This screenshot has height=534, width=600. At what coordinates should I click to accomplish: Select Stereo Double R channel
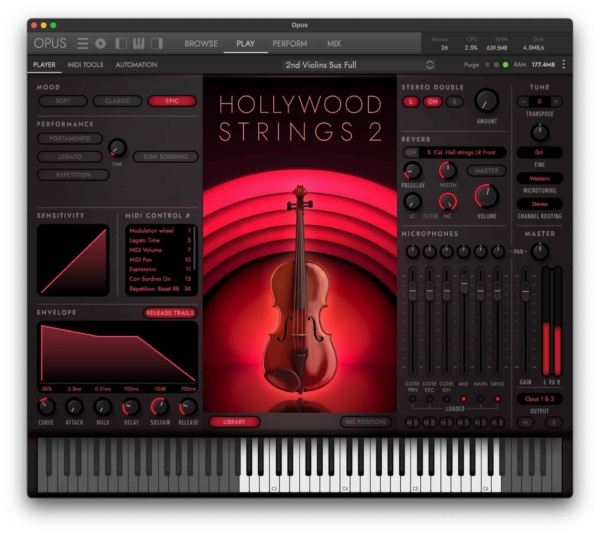[455, 102]
